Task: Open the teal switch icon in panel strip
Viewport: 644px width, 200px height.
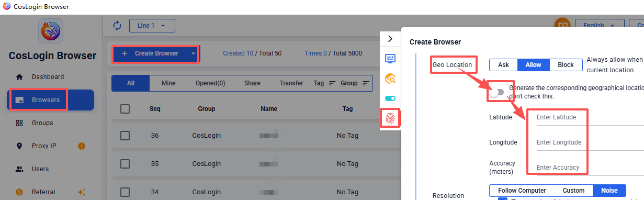Action: [390, 98]
